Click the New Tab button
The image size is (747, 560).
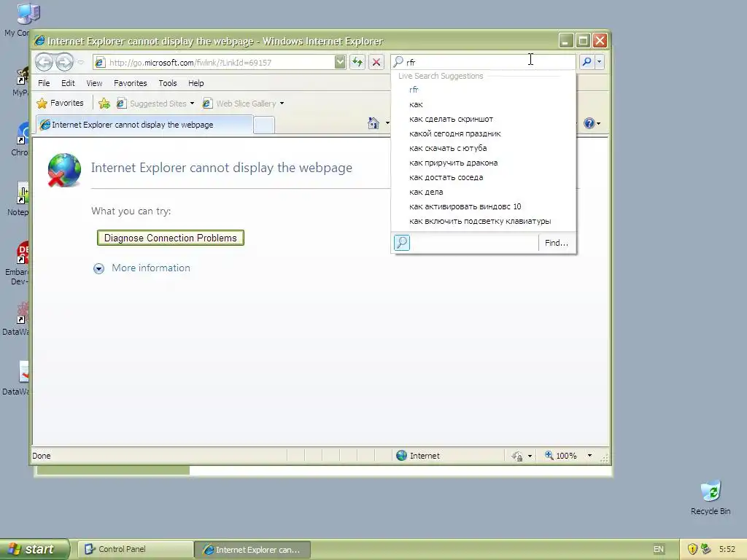pos(264,125)
